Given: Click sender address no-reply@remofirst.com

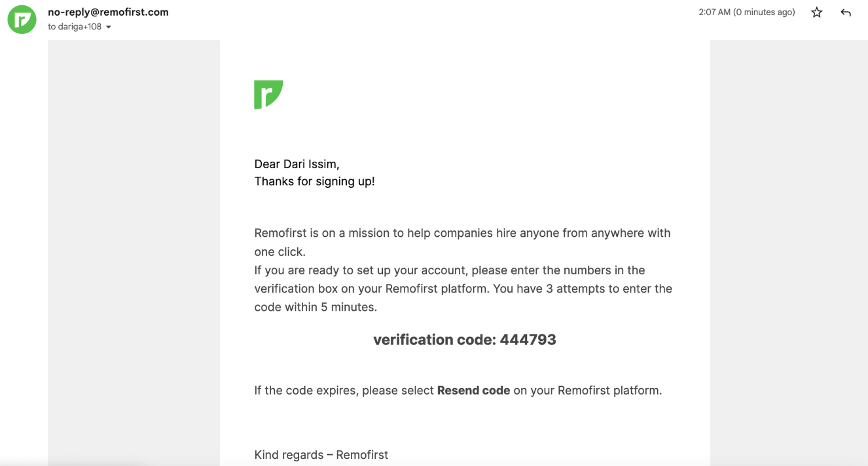Looking at the screenshot, I should coord(108,12).
